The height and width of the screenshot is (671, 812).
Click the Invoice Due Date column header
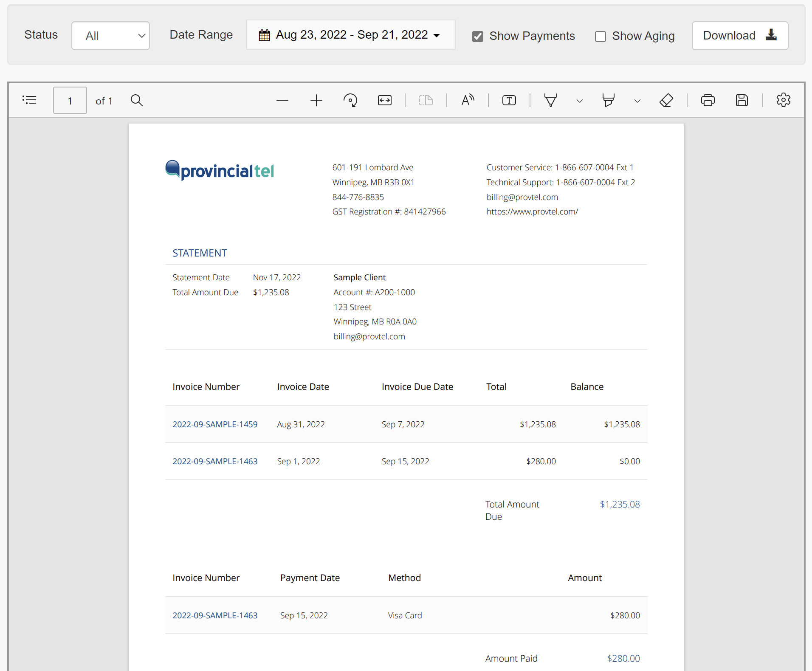417,386
